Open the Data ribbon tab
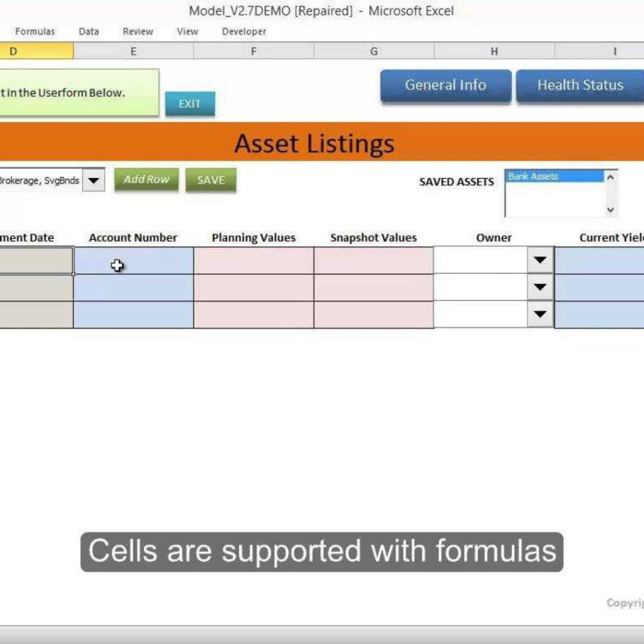The image size is (644, 644). coord(89,31)
